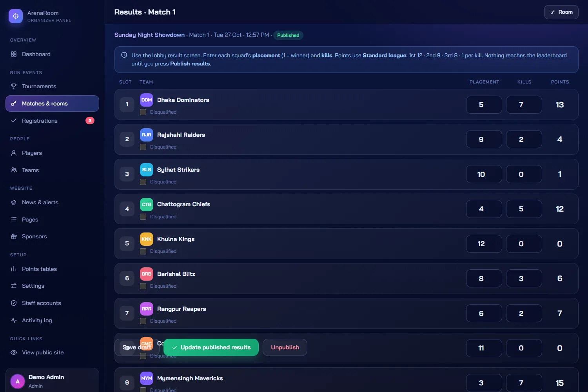The height and width of the screenshot is (392, 588).
Task: Open the Sunday Night Showdown tournament link
Action: [x=149, y=35]
